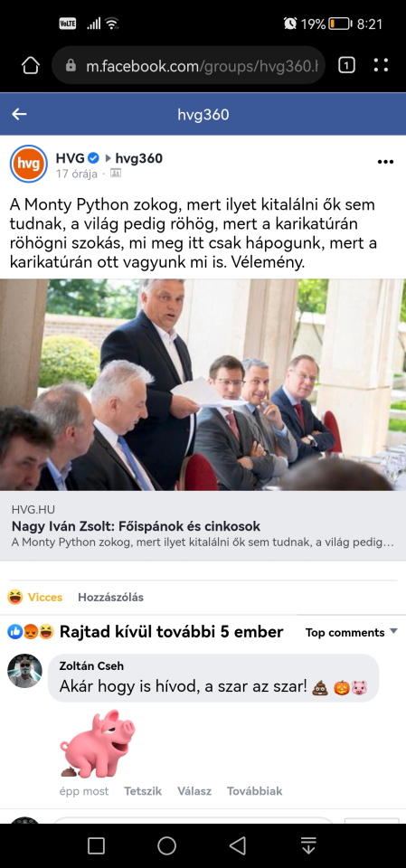
Task: Tap the reaction emojis summary icons
Action: coord(31,632)
